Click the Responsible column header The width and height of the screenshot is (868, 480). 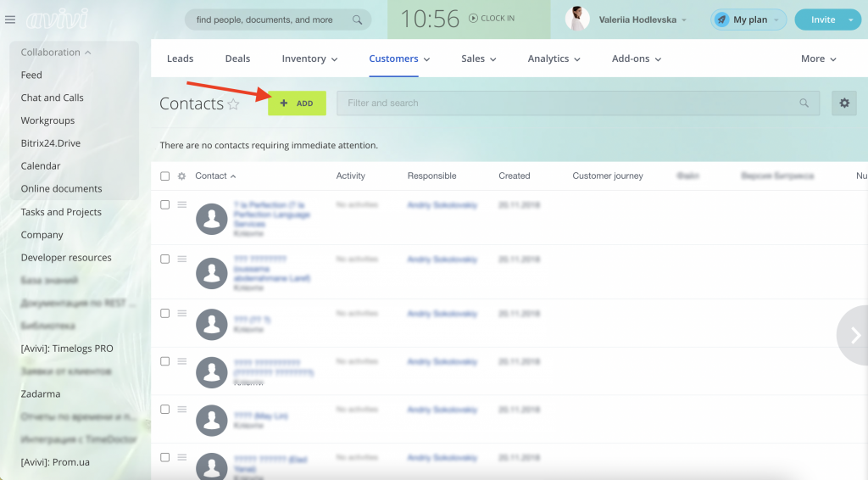coord(431,176)
